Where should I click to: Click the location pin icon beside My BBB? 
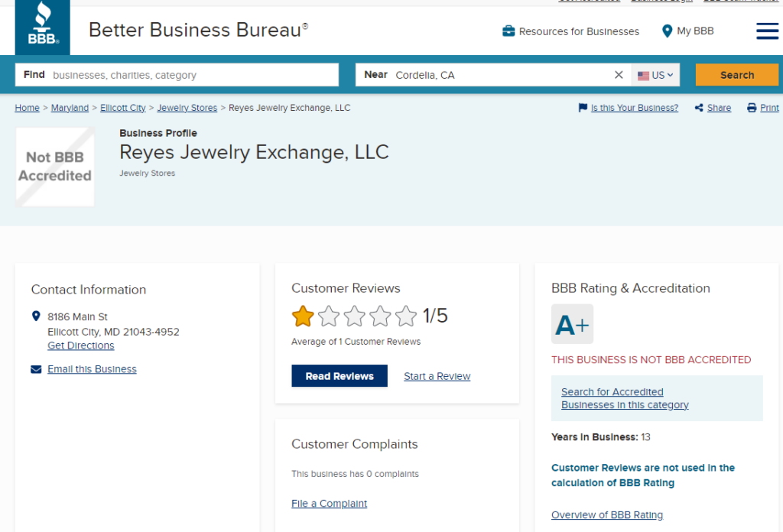(x=667, y=31)
